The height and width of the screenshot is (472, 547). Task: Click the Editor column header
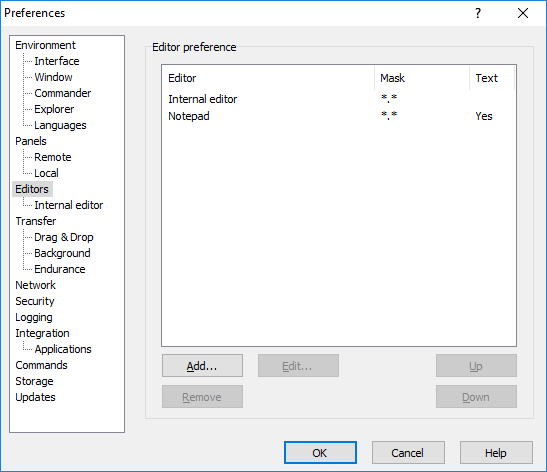coord(269,78)
